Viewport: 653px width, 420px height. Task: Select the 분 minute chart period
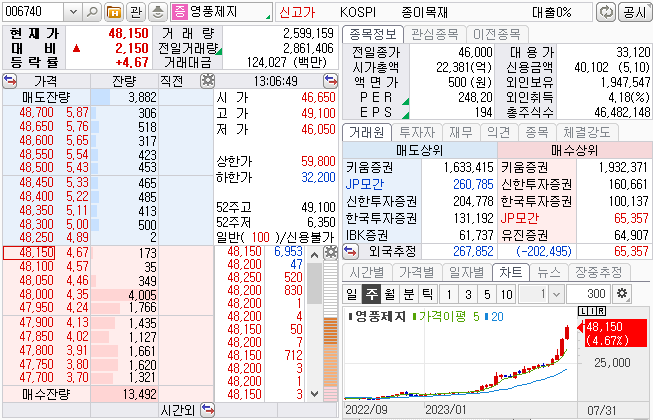(x=409, y=294)
